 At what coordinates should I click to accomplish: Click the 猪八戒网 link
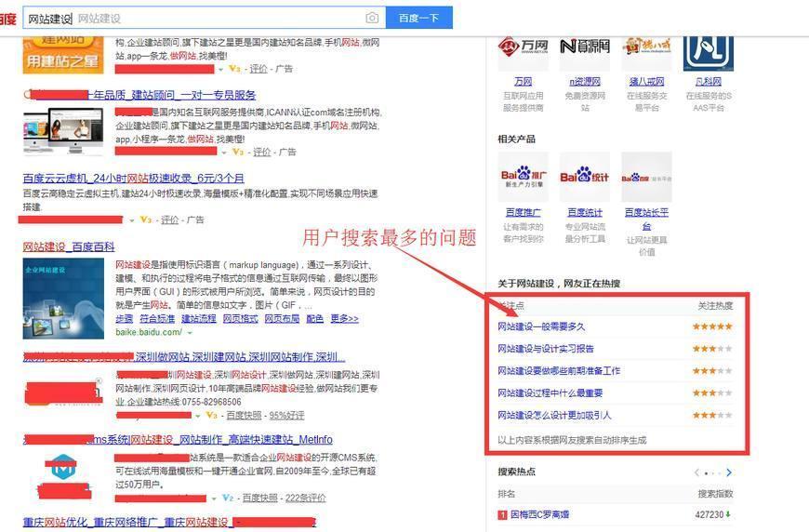point(646,82)
